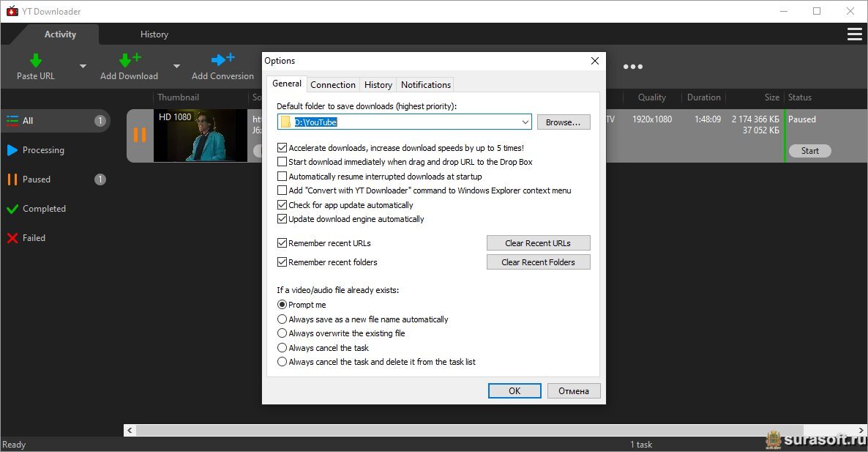Screen dimensions: 868x452
Task: Select Always overwrite the existing file
Action: [x=282, y=333]
